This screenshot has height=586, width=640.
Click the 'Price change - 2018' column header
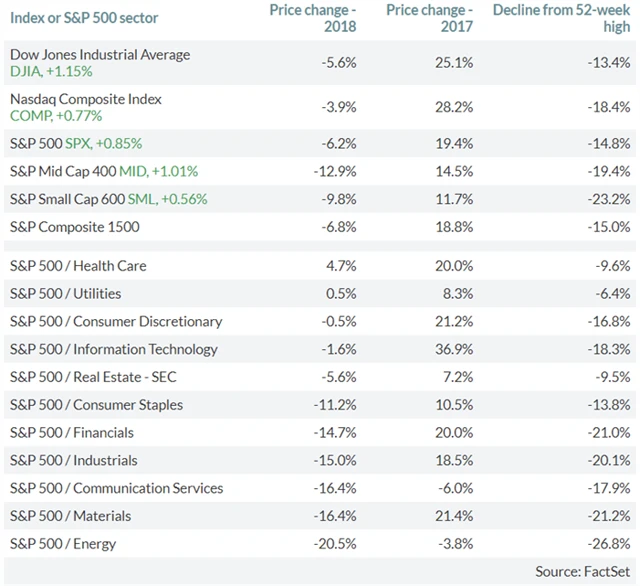(313, 18)
